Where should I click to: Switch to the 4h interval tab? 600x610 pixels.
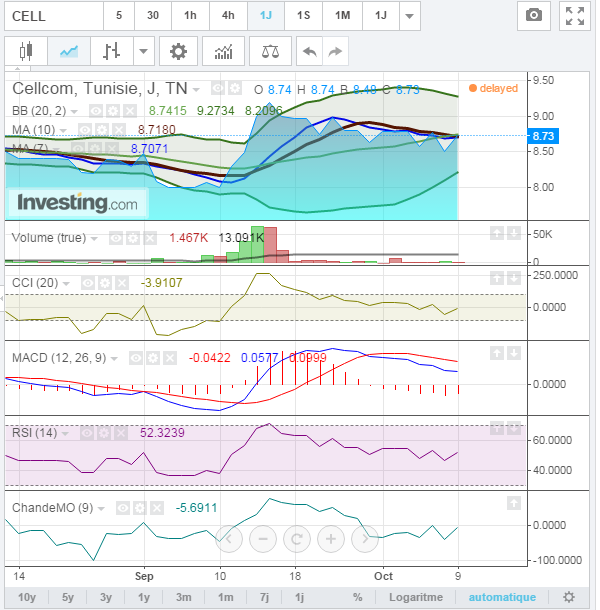pos(228,16)
